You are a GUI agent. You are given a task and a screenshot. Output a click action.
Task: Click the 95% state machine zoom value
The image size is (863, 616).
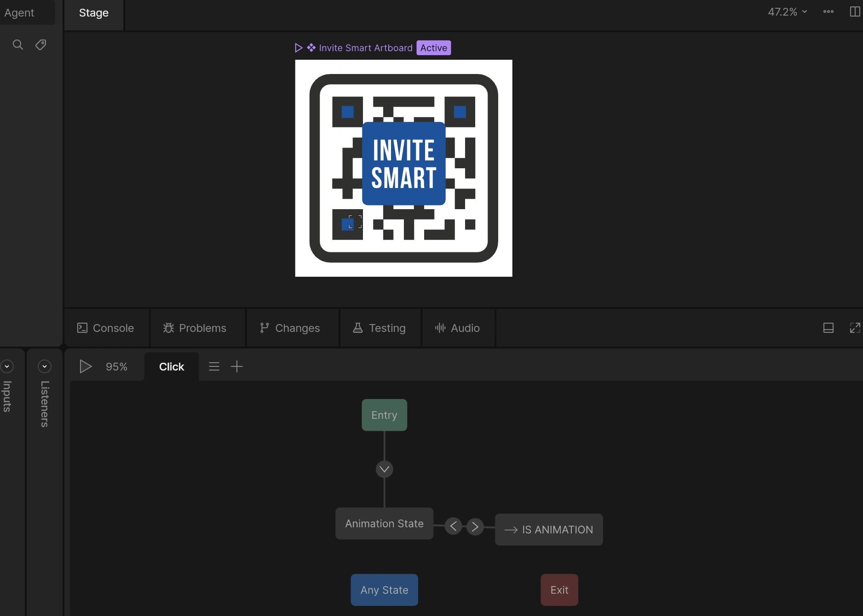(x=116, y=367)
